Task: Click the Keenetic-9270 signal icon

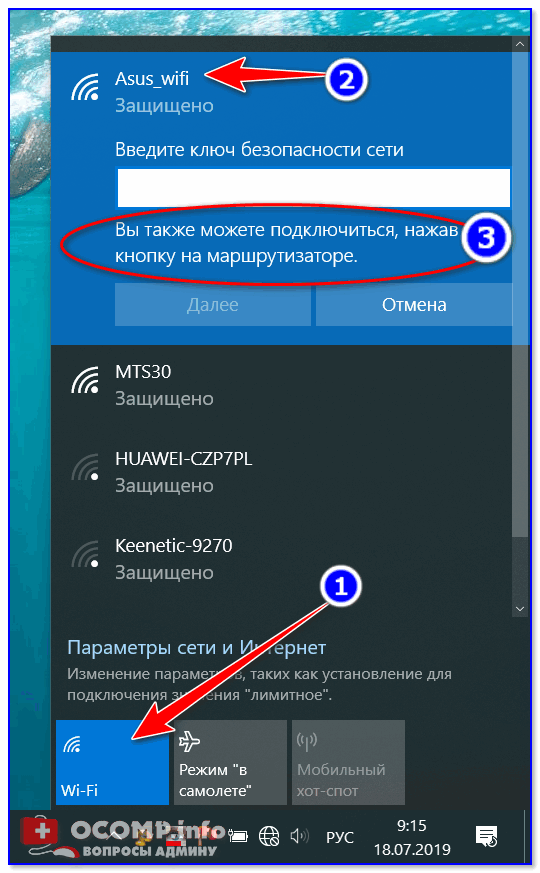Action: click(85, 555)
